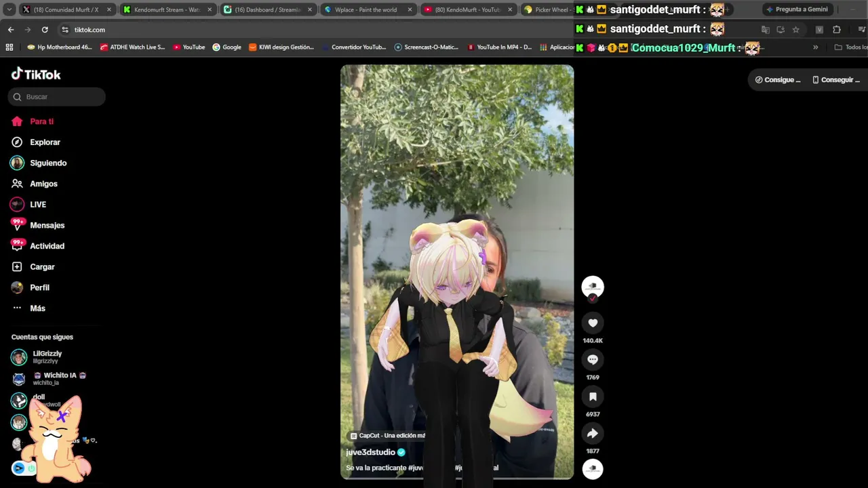Close the Comunidad Murft X tab

point(109,9)
